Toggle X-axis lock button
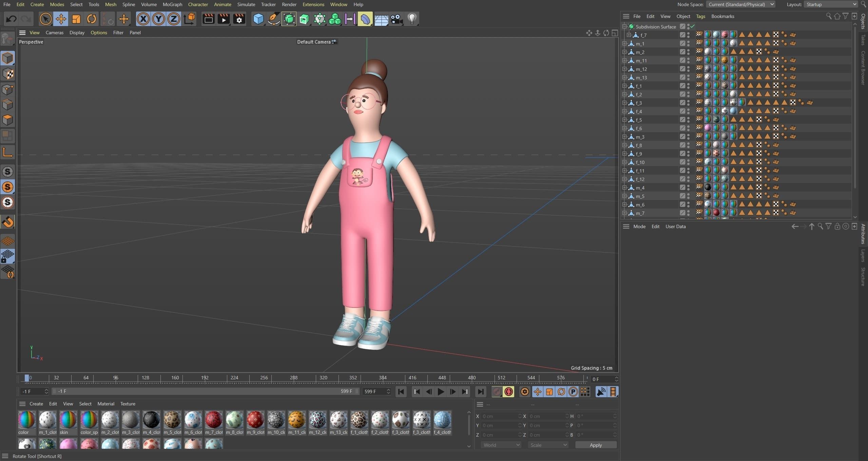The width and height of the screenshot is (868, 461). tap(143, 19)
